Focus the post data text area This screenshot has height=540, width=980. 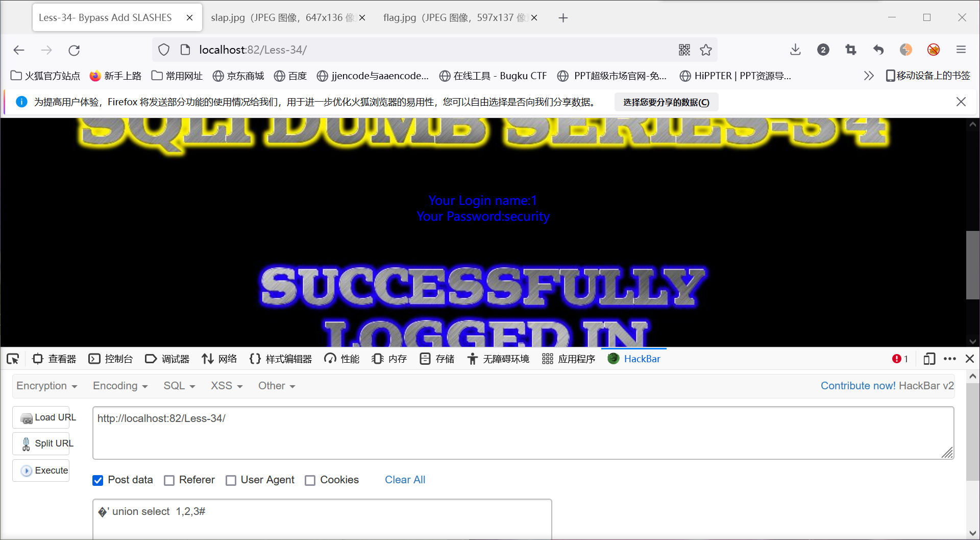(322, 519)
